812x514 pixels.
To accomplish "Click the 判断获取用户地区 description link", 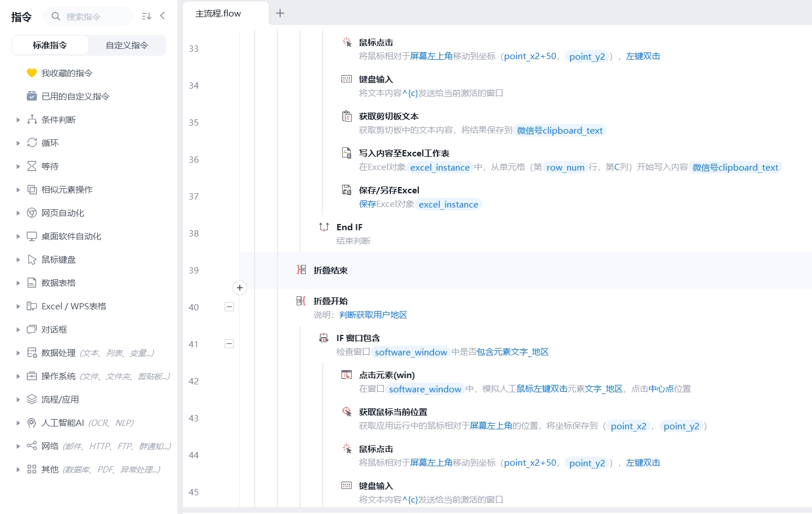I will point(373,315).
